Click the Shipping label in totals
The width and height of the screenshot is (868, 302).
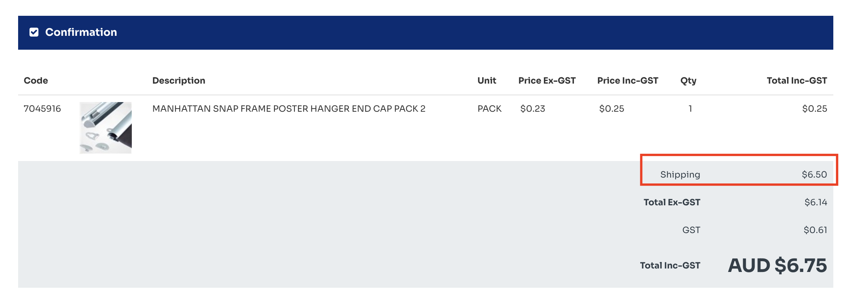[x=680, y=174]
